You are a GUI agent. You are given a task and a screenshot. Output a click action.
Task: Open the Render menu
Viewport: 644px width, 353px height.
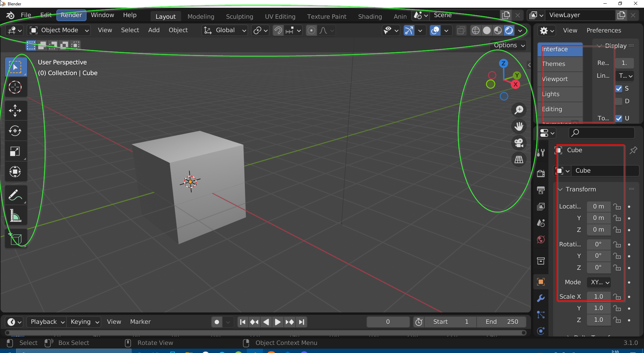coord(71,15)
